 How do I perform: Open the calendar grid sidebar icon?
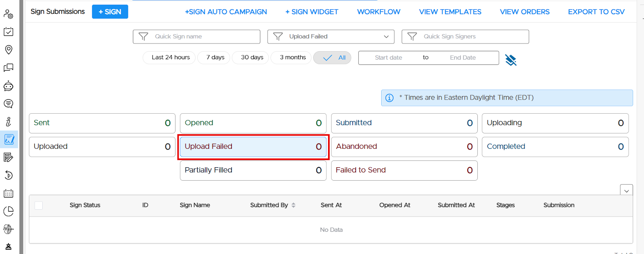point(8,193)
